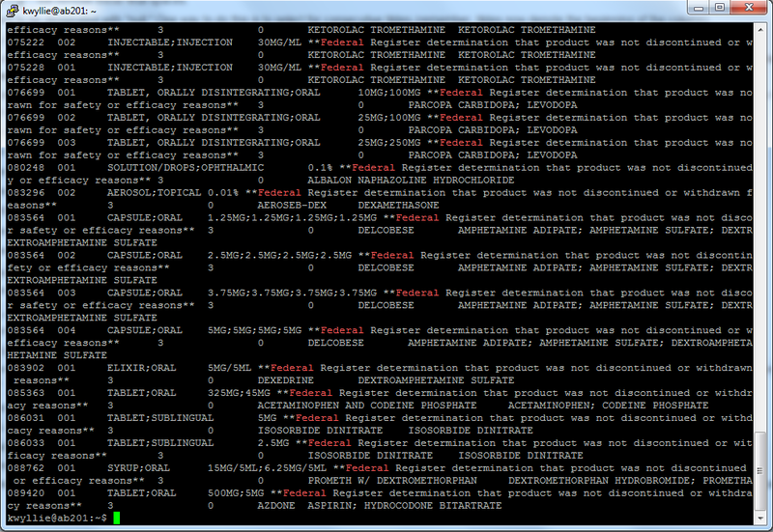Image resolution: width=773 pixels, height=532 pixels.
Task: Close the kwyllie@ab201 terminal window
Action: pyautogui.click(x=748, y=8)
